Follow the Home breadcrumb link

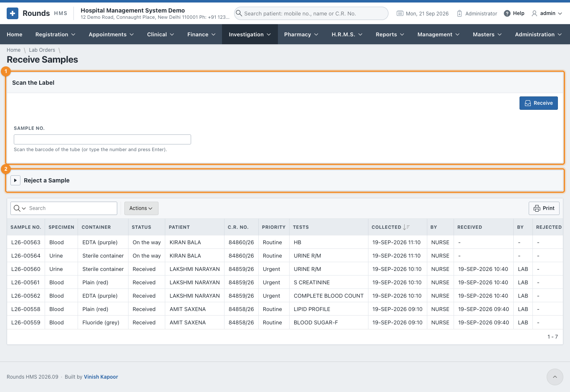click(13, 50)
